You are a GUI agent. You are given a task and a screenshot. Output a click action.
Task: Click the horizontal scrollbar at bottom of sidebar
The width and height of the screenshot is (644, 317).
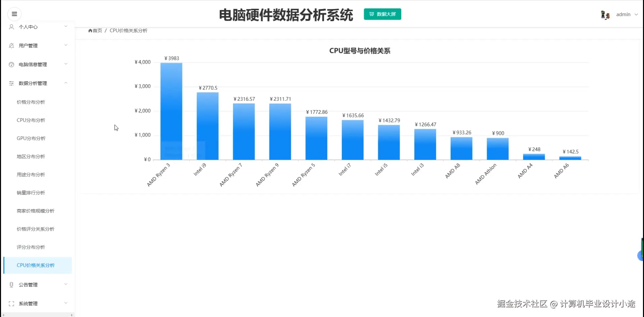point(37,314)
